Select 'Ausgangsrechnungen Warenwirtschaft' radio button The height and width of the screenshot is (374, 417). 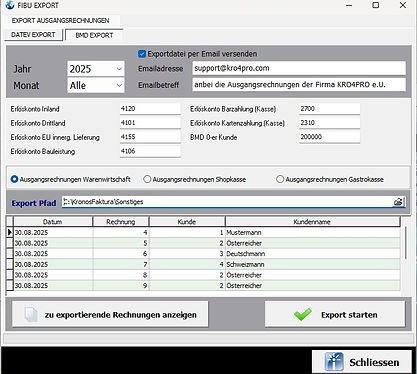14,179
